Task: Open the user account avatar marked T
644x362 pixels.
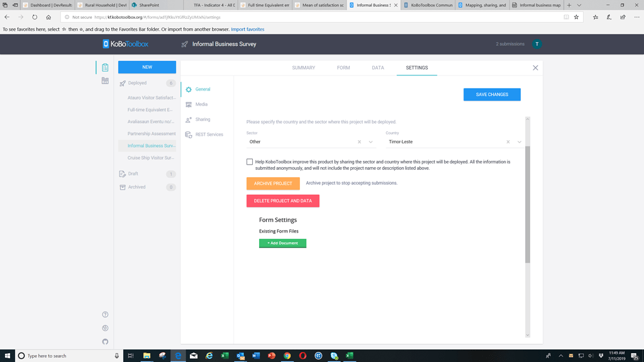Action: (536, 44)
